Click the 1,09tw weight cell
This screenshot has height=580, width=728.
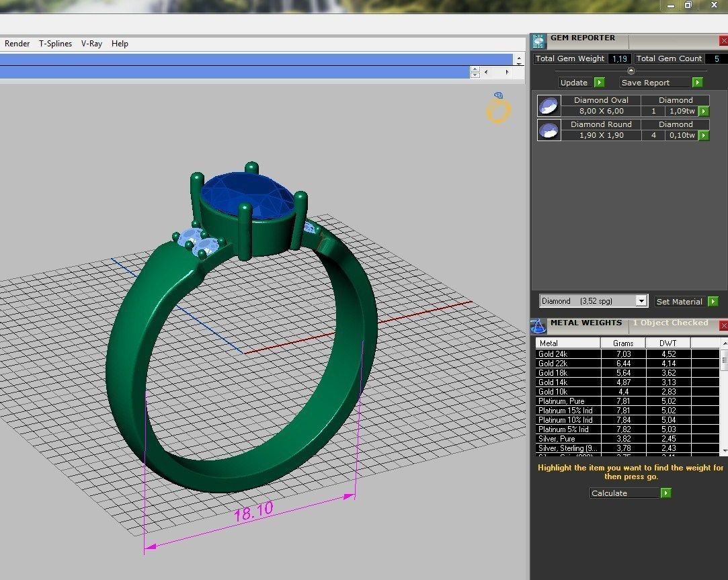682,111
